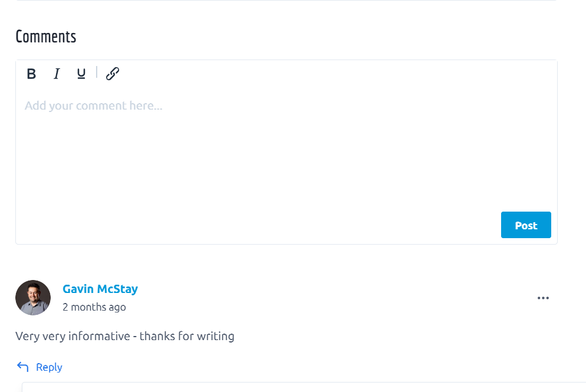The width and height of the screenshot is (586, 392).
Task: Click Gavin McStay's profile picture
Action: click(x=33, y=298)
